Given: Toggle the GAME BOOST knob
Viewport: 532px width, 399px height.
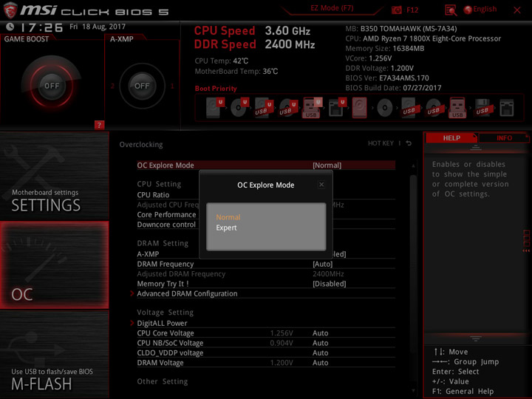Looking at the screenshot, I should tap(52, 86).
